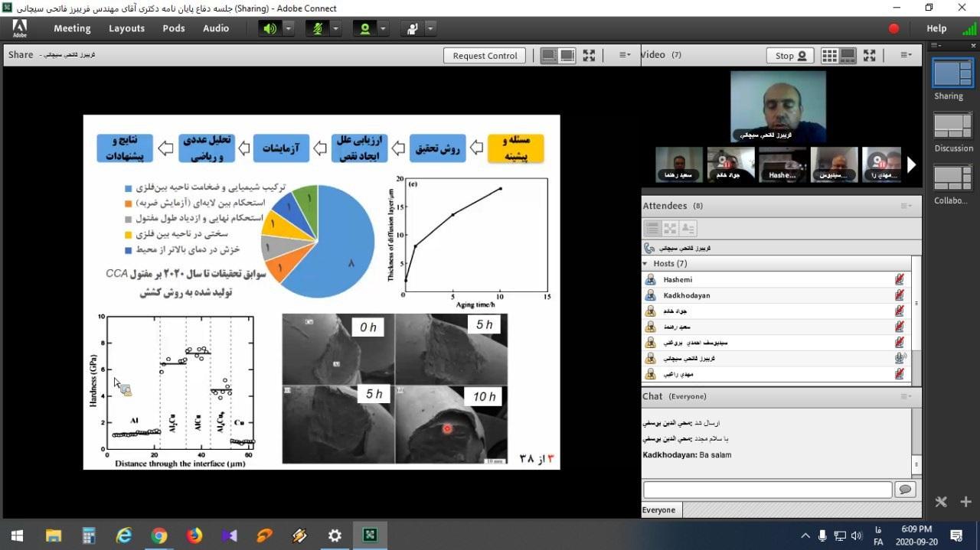Open the Layouts menu
Screen dimensions: 980x550
(126, 28)
